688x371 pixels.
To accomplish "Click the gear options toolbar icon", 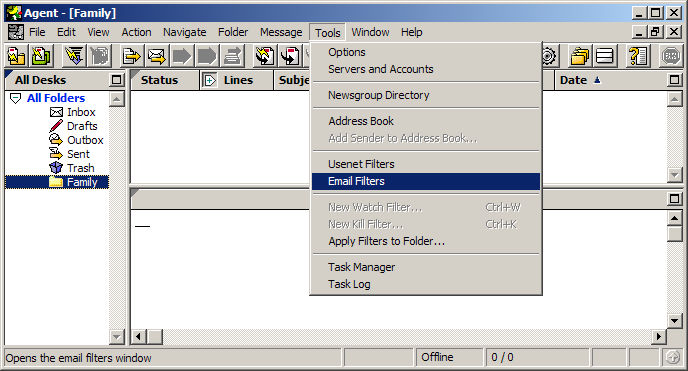I will click(x=549, y=56).
